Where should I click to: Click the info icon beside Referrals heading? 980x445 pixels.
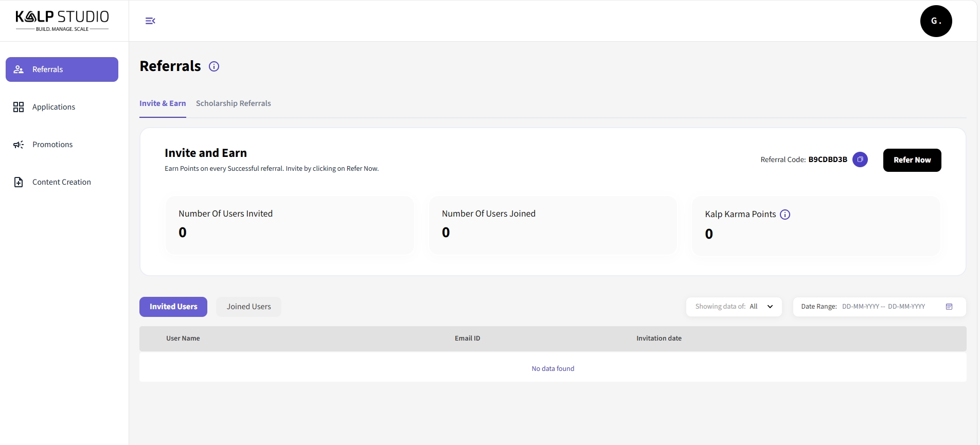(214, 66)
